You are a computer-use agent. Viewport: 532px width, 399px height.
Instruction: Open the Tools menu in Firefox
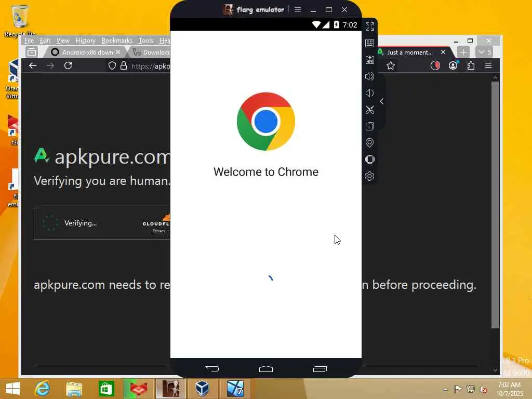coord(146,41)
